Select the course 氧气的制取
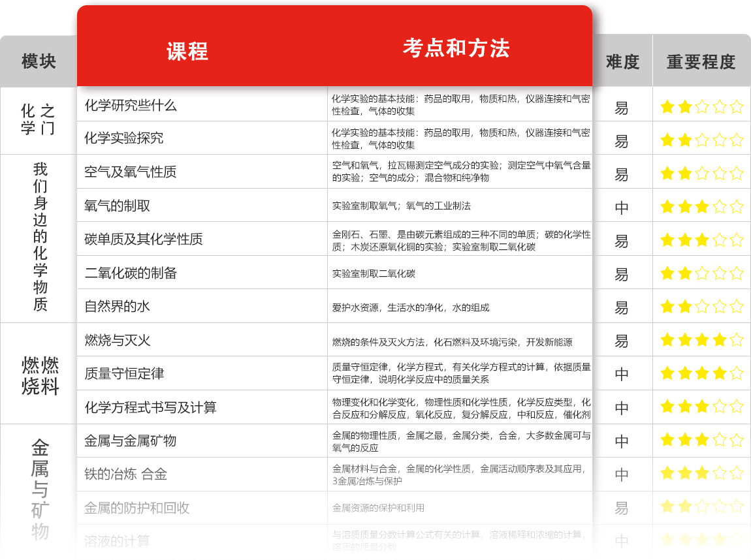This screenshot has width=751, height=560. 118,206
